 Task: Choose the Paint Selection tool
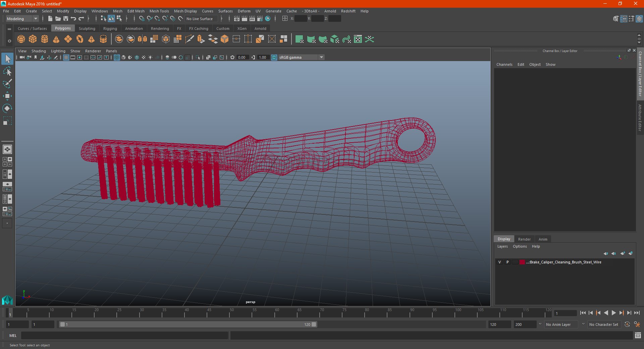(x=7, y=84)
